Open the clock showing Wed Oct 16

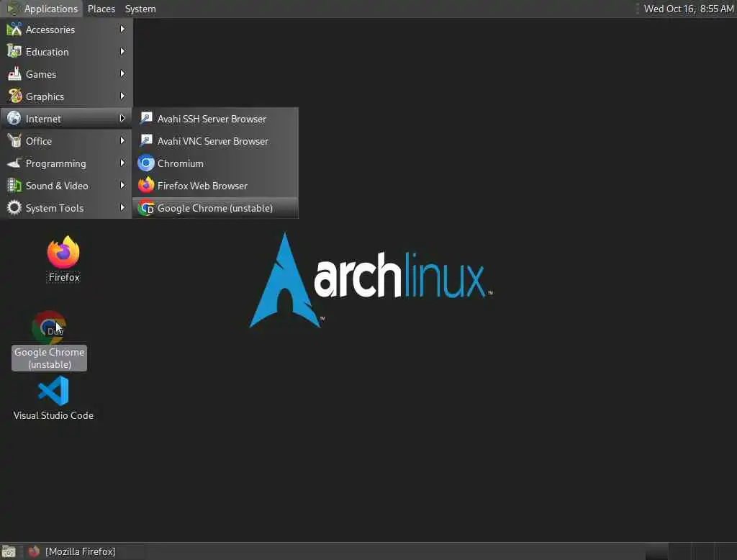pyautogui.click(x=689, y=9)
